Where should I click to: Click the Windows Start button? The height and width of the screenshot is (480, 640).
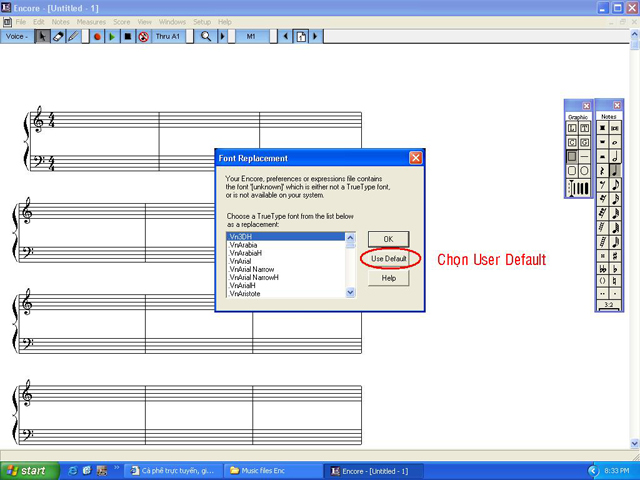[x=27, y=470]
